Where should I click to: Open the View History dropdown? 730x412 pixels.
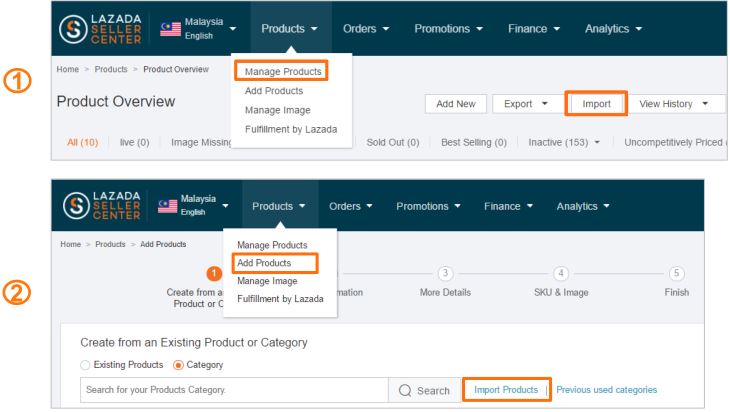pyautogui.click(x=673, y=104)
